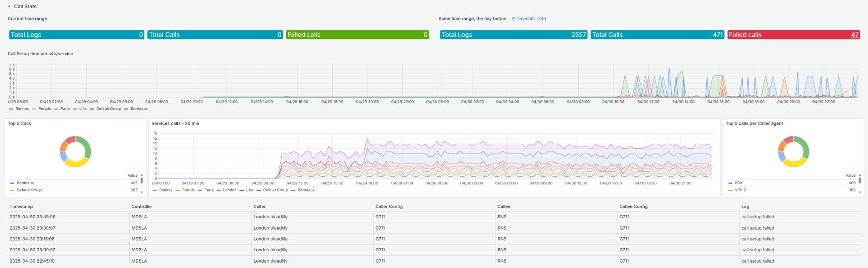
Task: Select VPP 2 entry in Caller agent legend
Action: coord(740,190)
